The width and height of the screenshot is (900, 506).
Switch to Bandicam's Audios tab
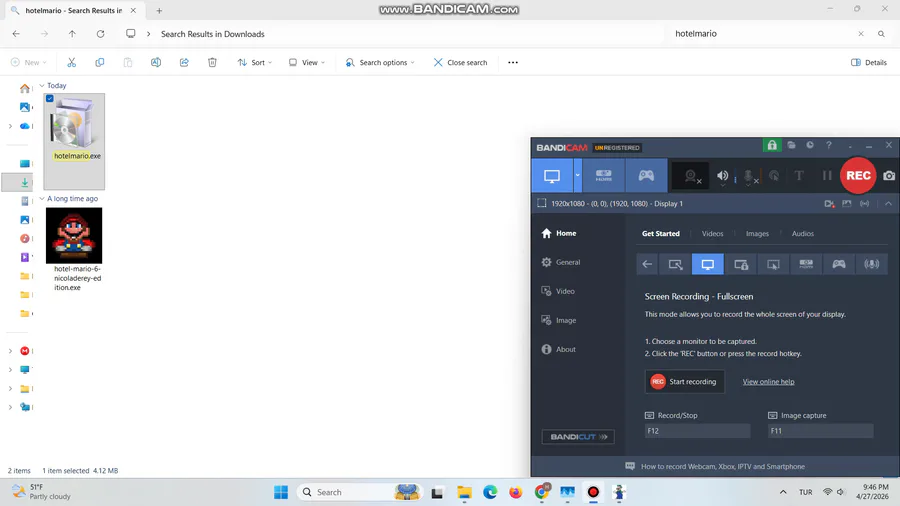pyautogui.click(x=802, y=233)
